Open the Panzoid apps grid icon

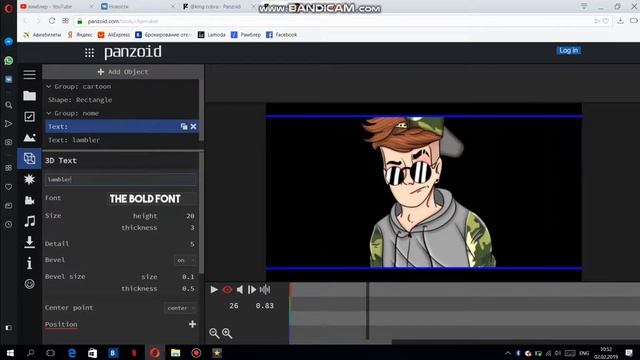(89, 53)
